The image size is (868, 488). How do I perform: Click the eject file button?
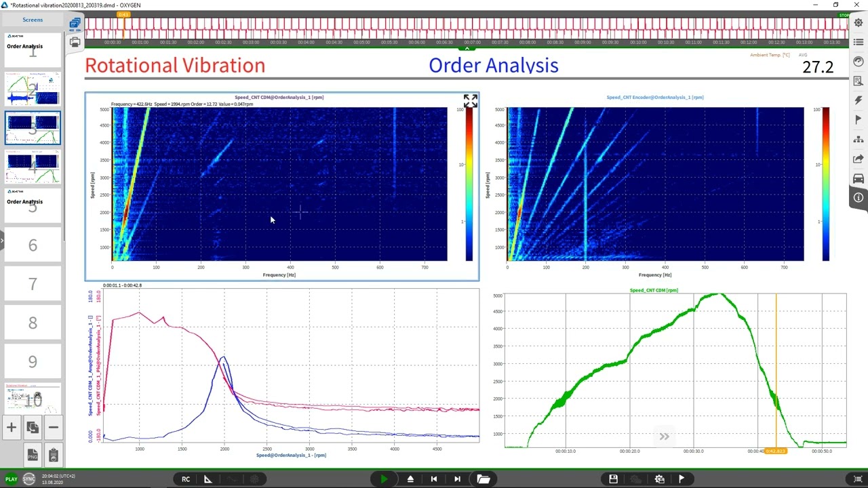coord(410,479)
